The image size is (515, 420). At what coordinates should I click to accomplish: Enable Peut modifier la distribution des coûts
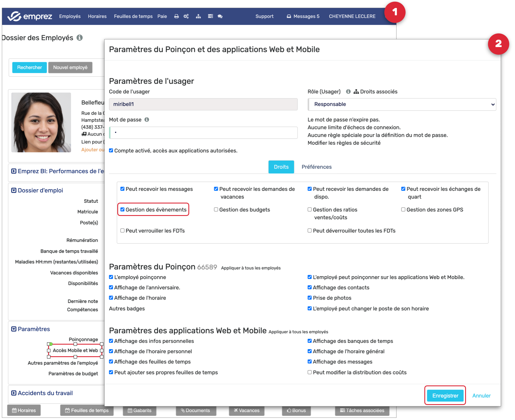[x=310, y=372]
